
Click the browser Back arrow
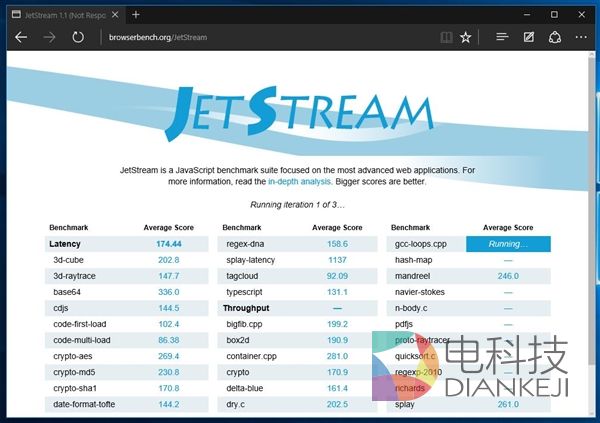tap(21, 37)
